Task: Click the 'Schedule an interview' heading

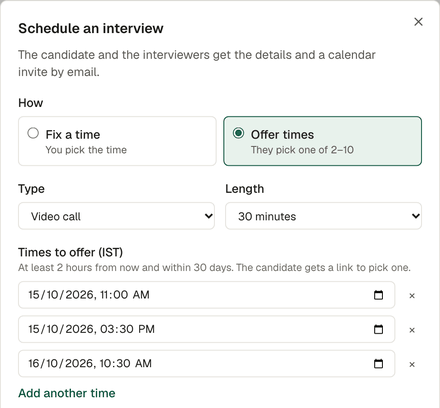Action: [x=91, y=28]
